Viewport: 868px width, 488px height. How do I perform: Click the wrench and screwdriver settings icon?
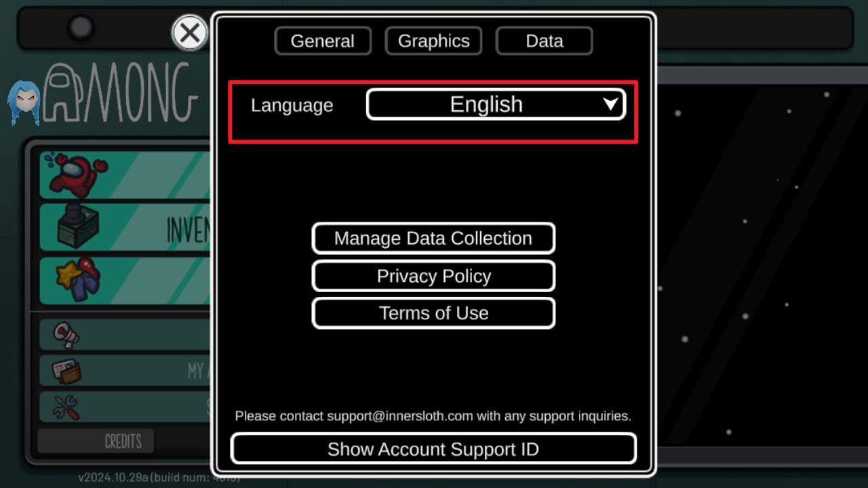(x=66, y=407)
